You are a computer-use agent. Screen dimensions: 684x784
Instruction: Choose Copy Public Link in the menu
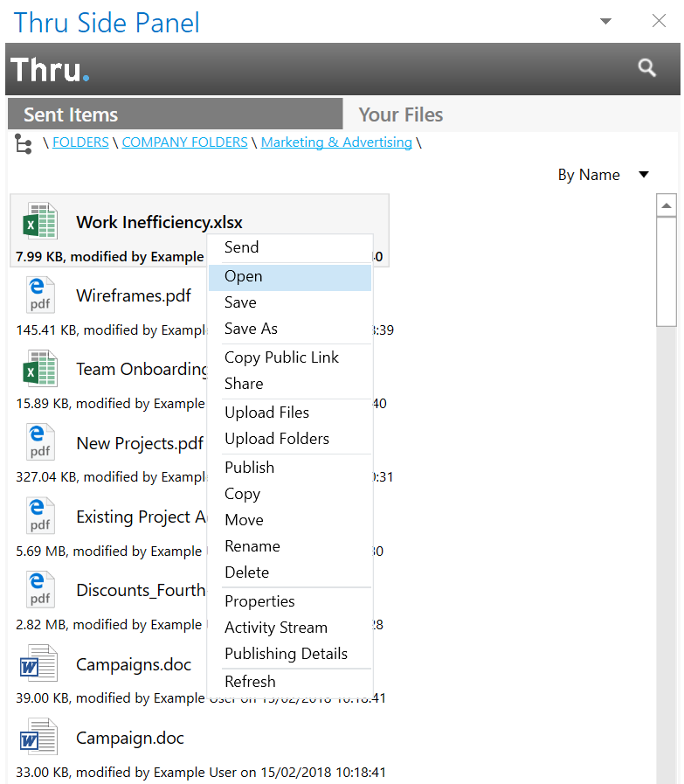click(x=290, y=357)
